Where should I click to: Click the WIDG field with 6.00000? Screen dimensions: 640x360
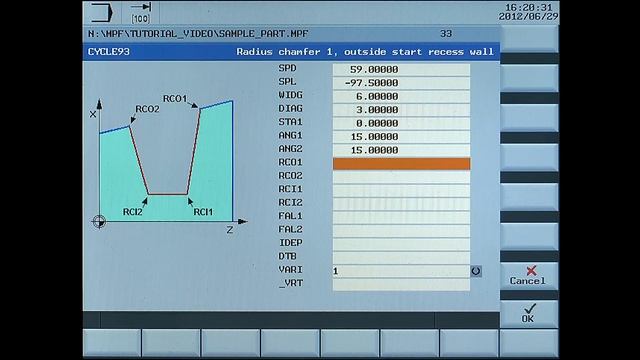(401, 96)
